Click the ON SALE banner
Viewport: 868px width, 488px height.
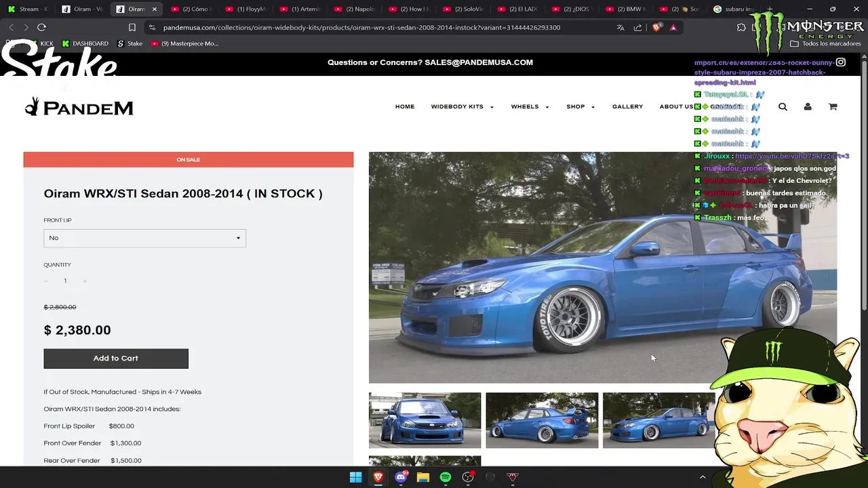[x=189, y=159]
